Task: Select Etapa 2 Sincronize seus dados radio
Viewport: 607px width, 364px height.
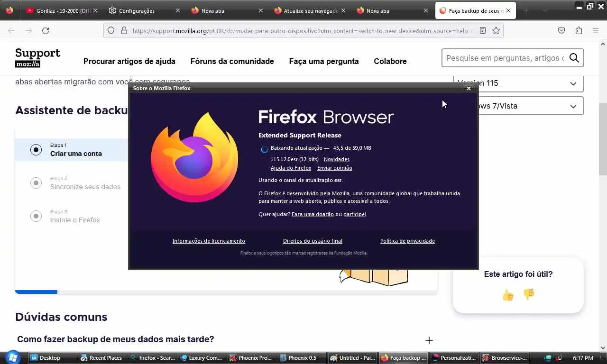Action: coord(36,183)
